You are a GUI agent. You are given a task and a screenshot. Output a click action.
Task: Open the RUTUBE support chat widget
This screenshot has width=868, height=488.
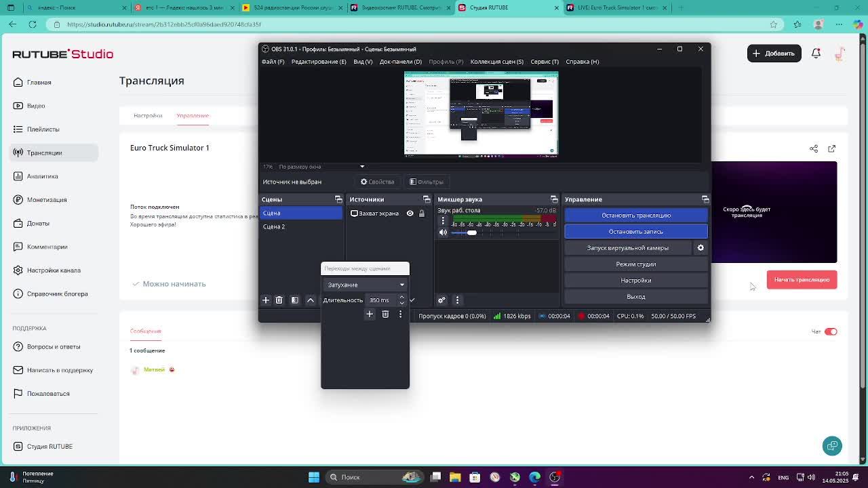pos(832,446)
